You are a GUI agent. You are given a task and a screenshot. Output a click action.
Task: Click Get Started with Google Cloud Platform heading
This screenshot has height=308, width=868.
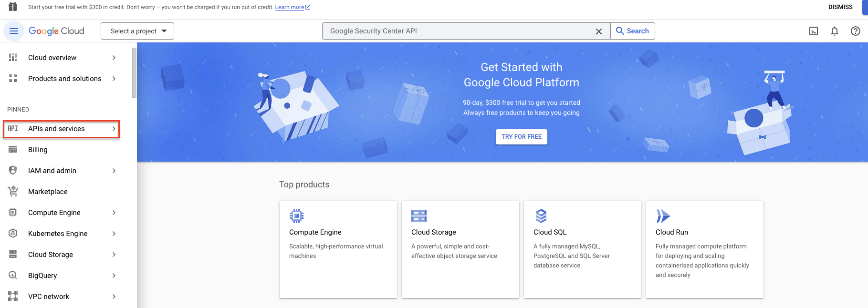(522, 75)
